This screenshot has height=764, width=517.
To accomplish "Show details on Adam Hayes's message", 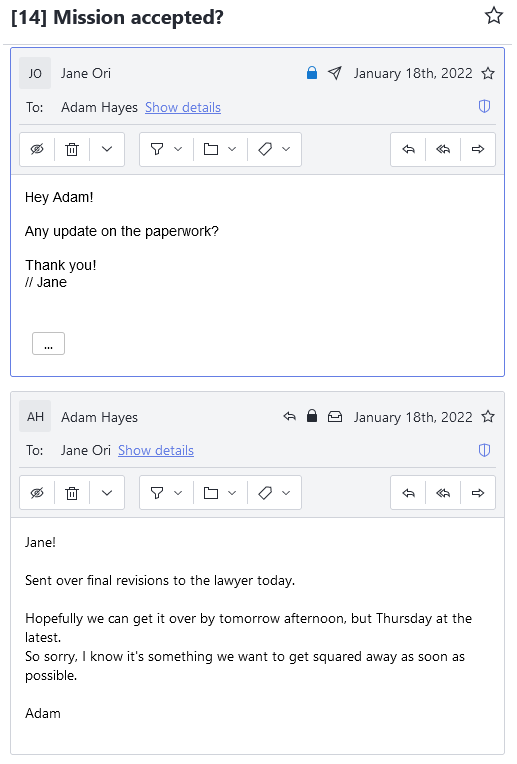I will click(x=156, y=450).
